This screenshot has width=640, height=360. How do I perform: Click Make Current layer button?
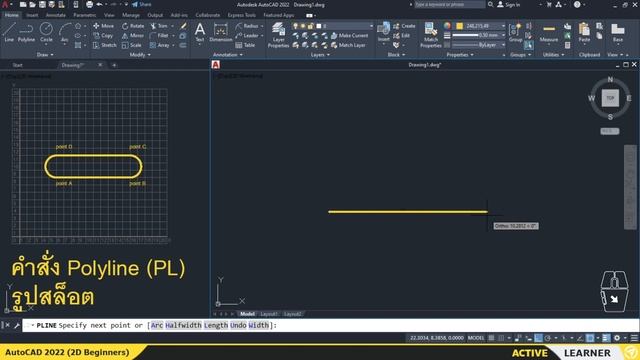pyautogui.click(x=349, y=36)
